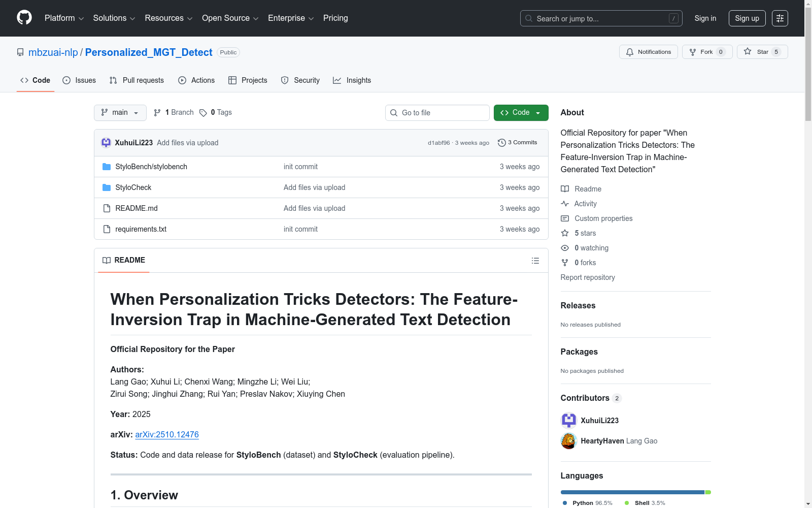The image size is (812, 508).
Task: View the 1 Branch list
Action: coord(174,113)
